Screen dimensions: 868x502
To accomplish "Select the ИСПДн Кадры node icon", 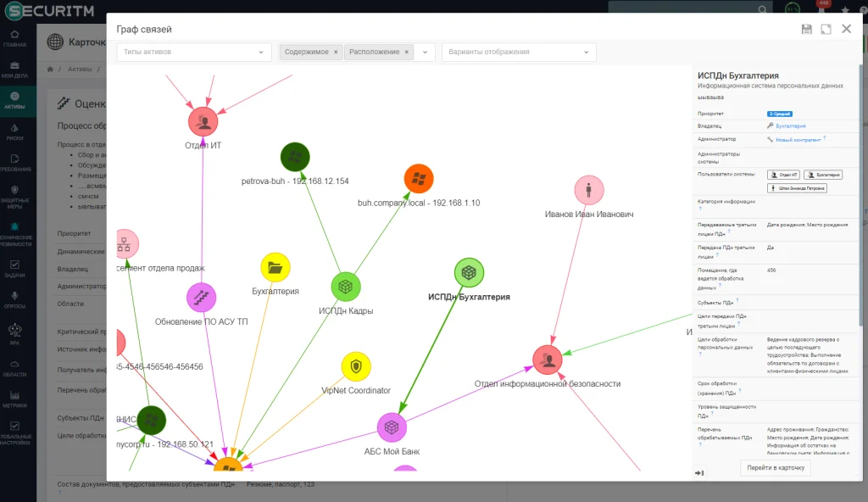I will [346, 287].
